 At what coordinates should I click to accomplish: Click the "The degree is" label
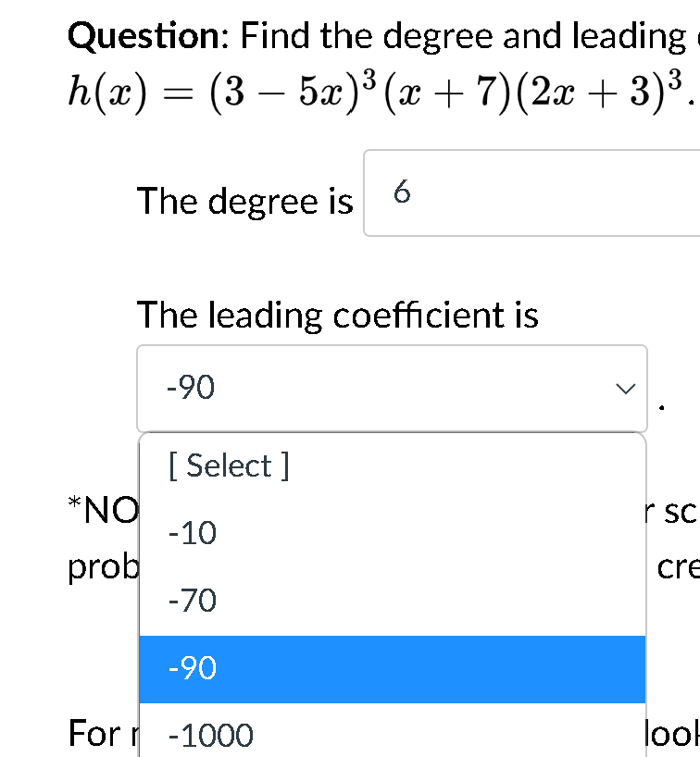(244, 201)
